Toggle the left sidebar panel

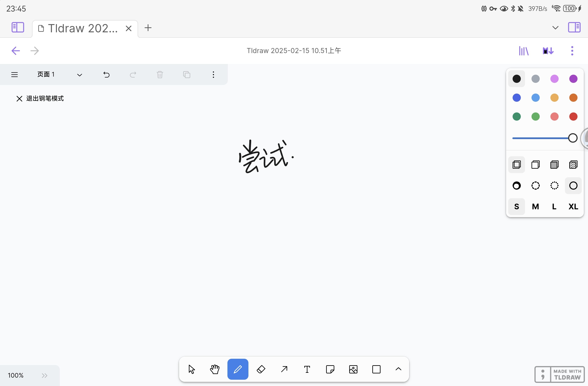(x=18, y=27)
